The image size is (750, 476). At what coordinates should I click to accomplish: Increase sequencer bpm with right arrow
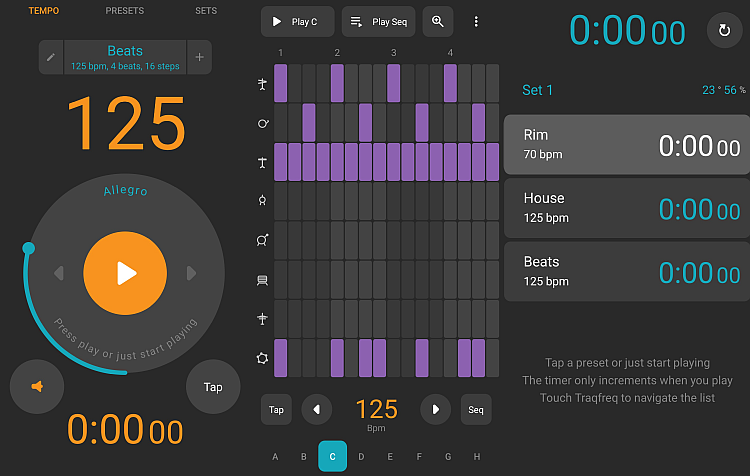pyautogui.click(x=435, y=409)
